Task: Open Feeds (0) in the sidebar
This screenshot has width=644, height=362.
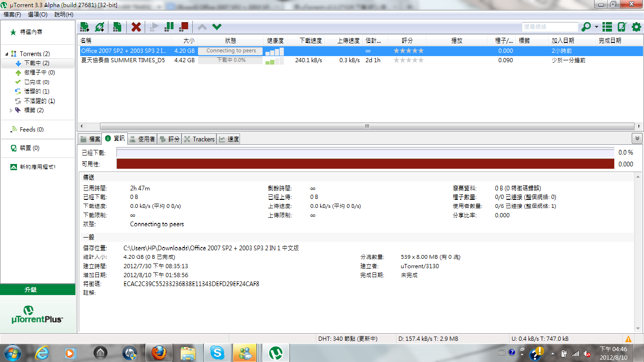Action: (32, 129)
